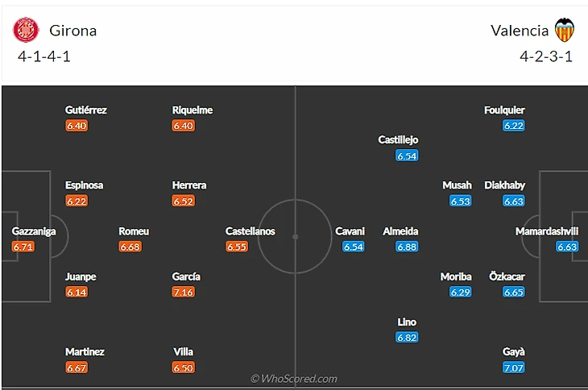Click the Cavani player name

click(x=350, y=231)
